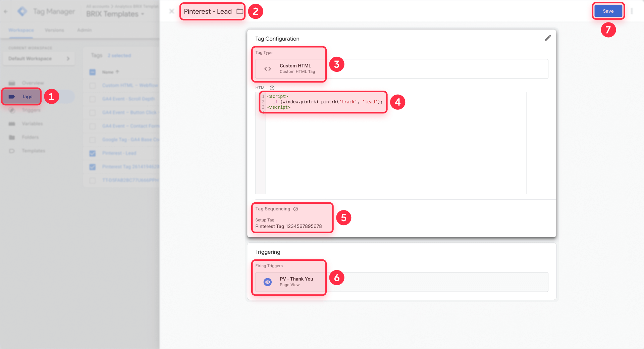
Task: Open the Google Tag - GA4 Base tag link
Action: coord(131,140)
